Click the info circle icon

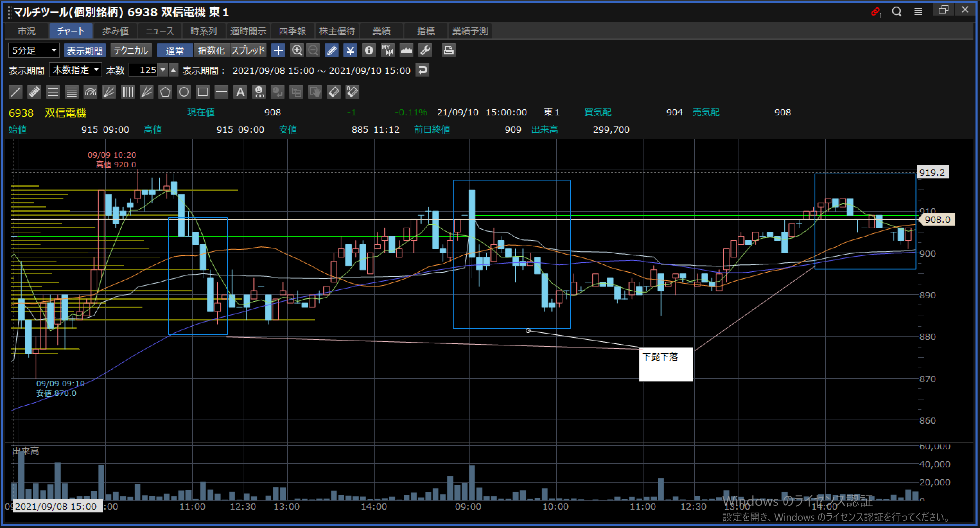[369, 51]
